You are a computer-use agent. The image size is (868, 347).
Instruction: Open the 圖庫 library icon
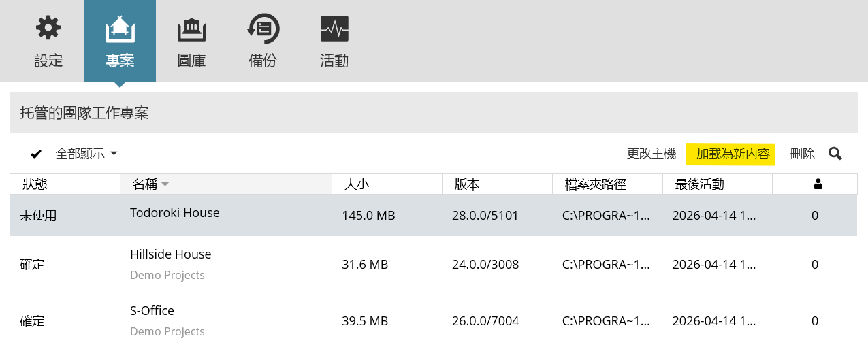191,29
